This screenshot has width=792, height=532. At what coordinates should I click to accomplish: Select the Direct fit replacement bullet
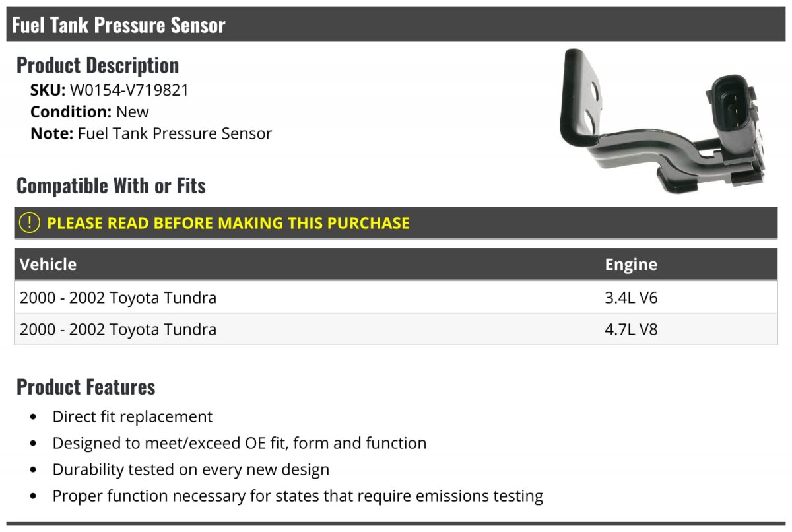click(x=133, y=417)
